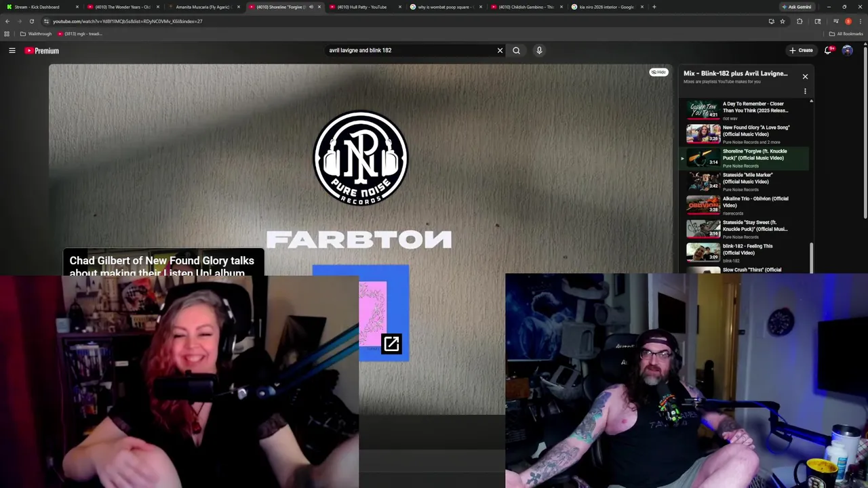Open Chrome profile avatar
Image resolution: width=868 pixels, height=488 pixels.
pos(848,21)
